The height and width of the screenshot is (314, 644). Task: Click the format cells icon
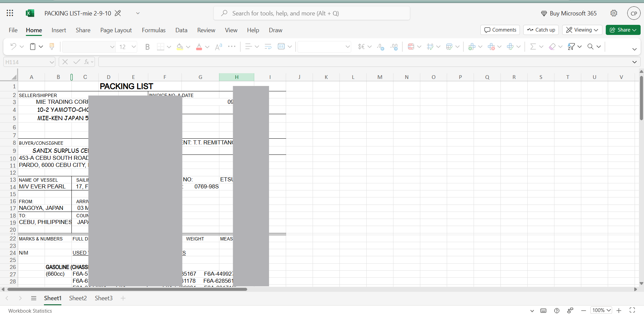(x=511, y=47)
